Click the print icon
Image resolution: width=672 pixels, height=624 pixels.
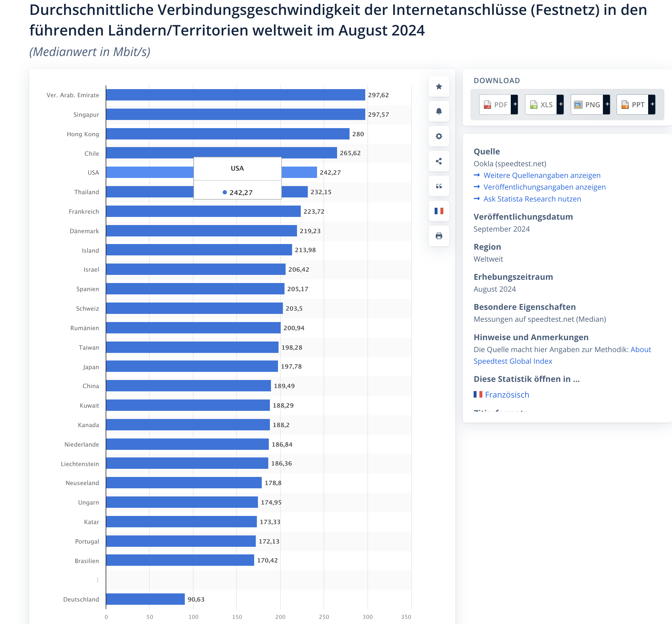pyautogui.click(x=438, y=236)
